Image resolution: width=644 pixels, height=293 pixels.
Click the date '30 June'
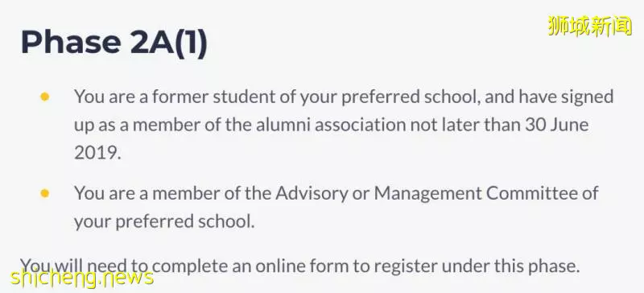coord(556,125)
